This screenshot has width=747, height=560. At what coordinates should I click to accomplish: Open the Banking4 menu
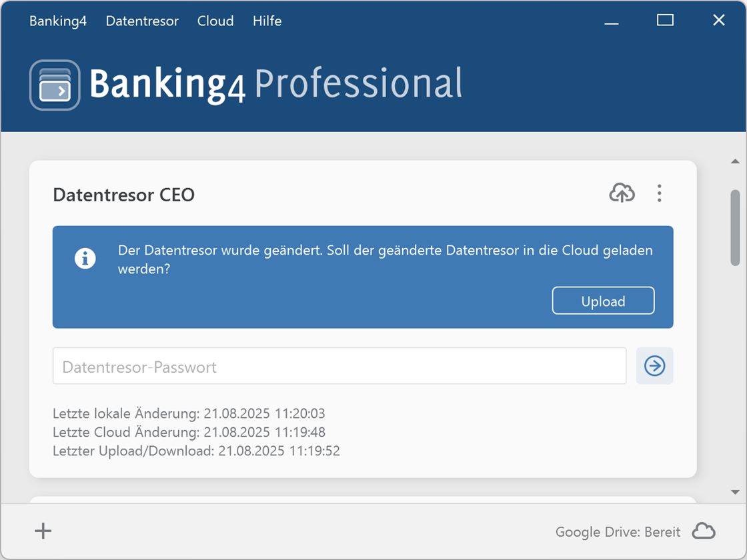coord(58,21)
